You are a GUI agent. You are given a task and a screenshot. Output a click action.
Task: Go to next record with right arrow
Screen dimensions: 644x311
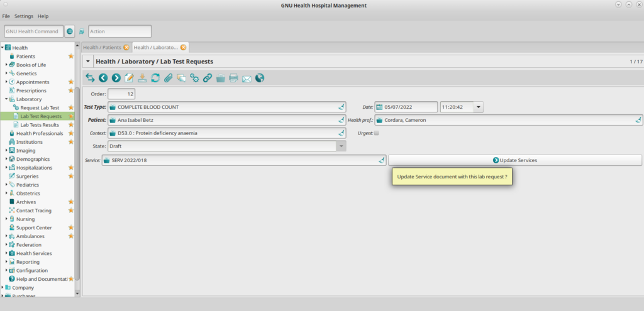pos(116,78)
